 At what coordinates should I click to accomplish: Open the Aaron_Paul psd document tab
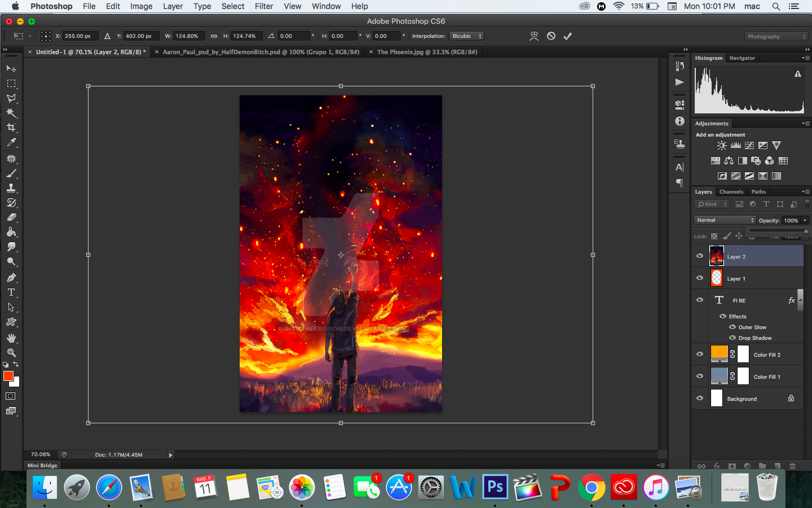tap(261, 52)
